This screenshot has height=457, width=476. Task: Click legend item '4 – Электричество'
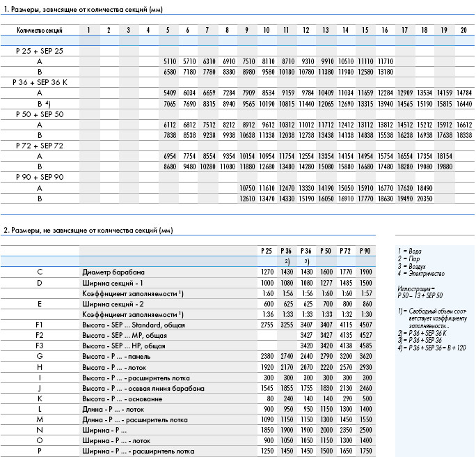tap(421, 274)
